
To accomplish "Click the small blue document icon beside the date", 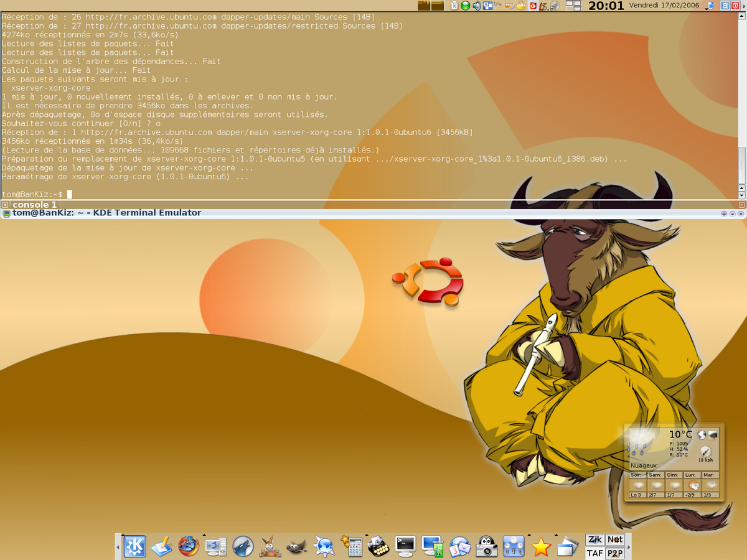I will [710, 6].
